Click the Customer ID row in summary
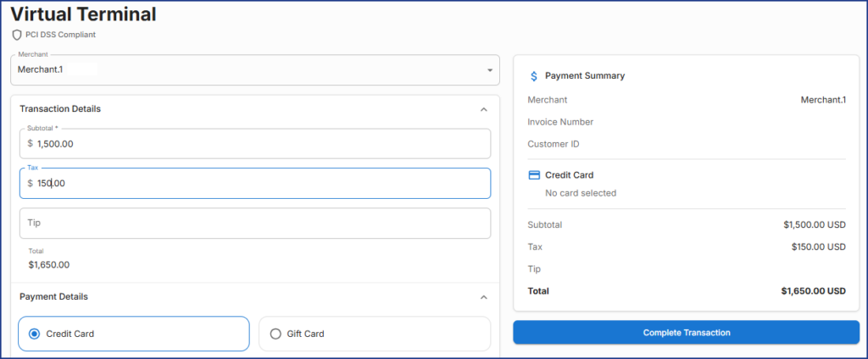 (554, 144)
